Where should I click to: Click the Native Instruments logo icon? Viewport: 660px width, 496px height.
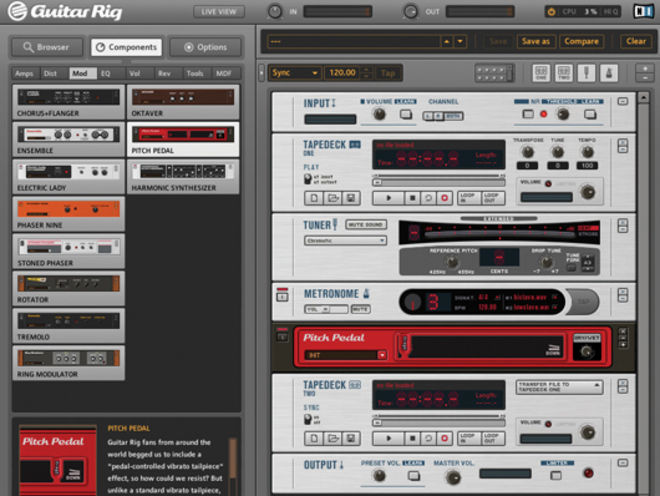(644, 11)
